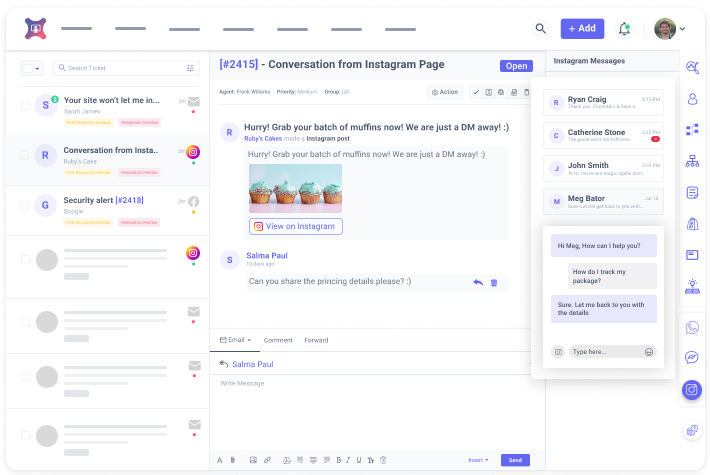This screenshot has width=710, height=475.
Task: Expand the Insert dropdown in composer
Action: (479, 460)
